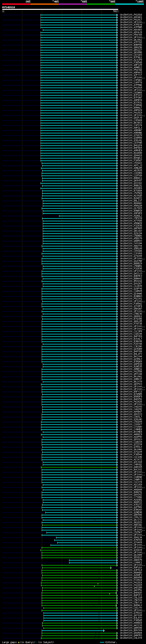Select hit label UniRef100_A9TLJ3
The image size is (146, 644).
[131, 165]
